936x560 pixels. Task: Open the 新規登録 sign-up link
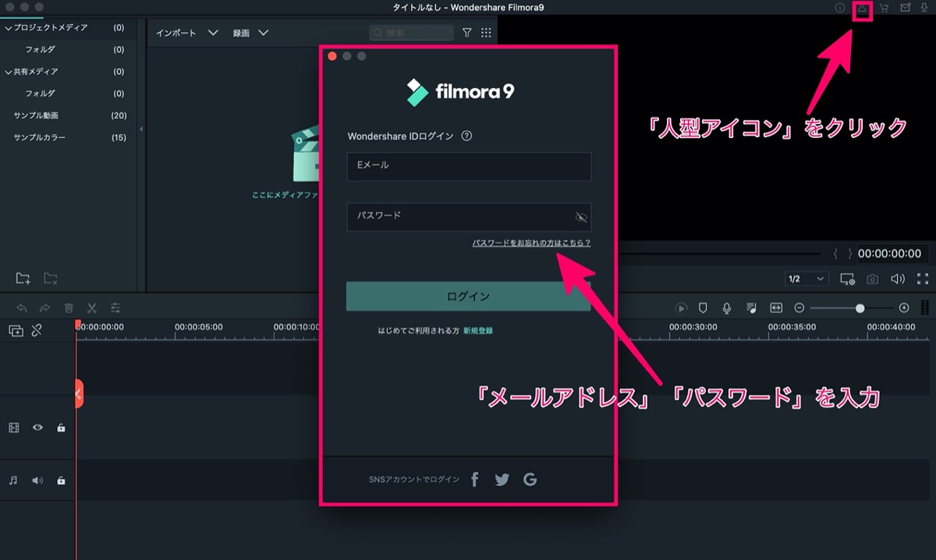coord(478,331)
